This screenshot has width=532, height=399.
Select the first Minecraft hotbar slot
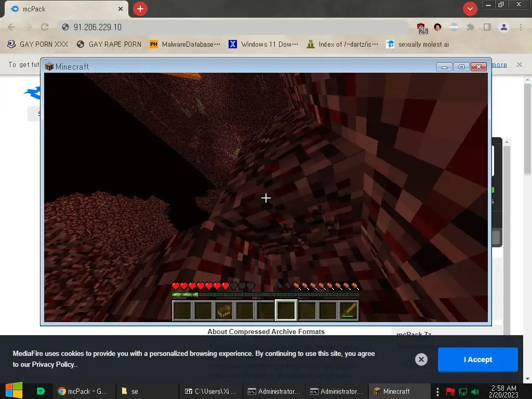pyautogui.click(x=182, y=311)
